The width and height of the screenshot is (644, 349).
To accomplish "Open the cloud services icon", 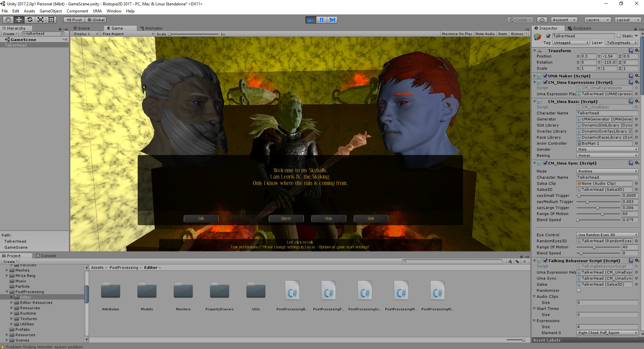I will pos(542,20).
